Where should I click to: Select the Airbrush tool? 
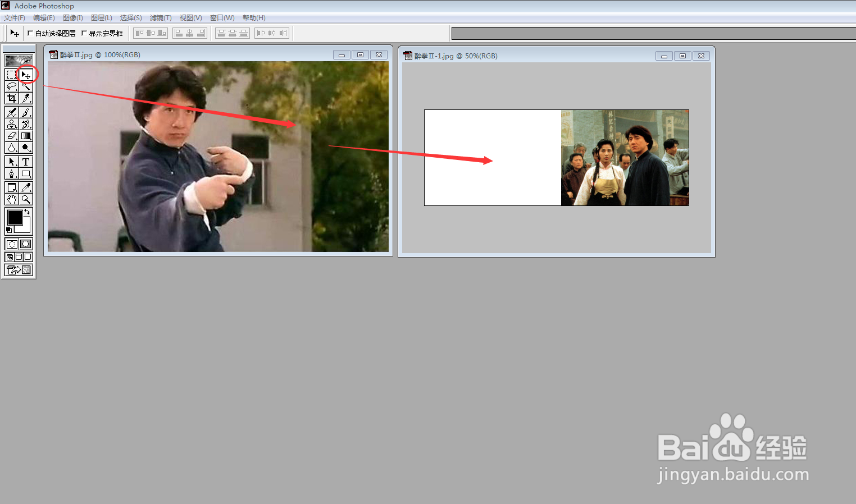click(12, 112)
